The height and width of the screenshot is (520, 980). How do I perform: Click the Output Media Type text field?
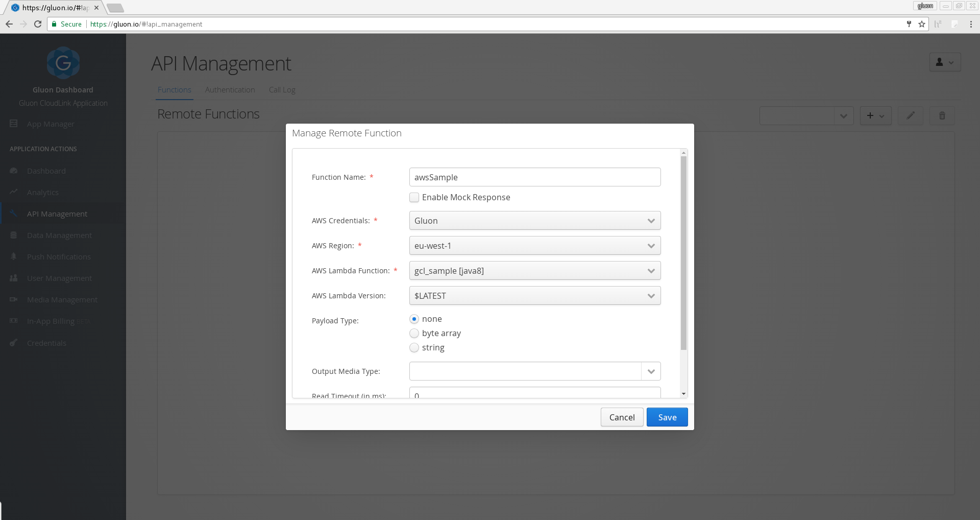click(525, 371)
